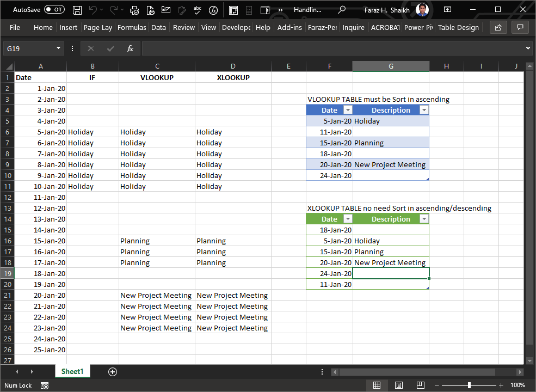536x392 pixels.
Task: Click the Search magnifier icon
Action: tap(342, 10)
